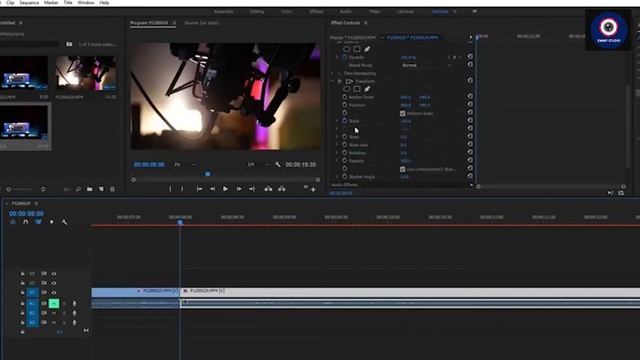Open Program monitor settings wrench

pos(278,164)
